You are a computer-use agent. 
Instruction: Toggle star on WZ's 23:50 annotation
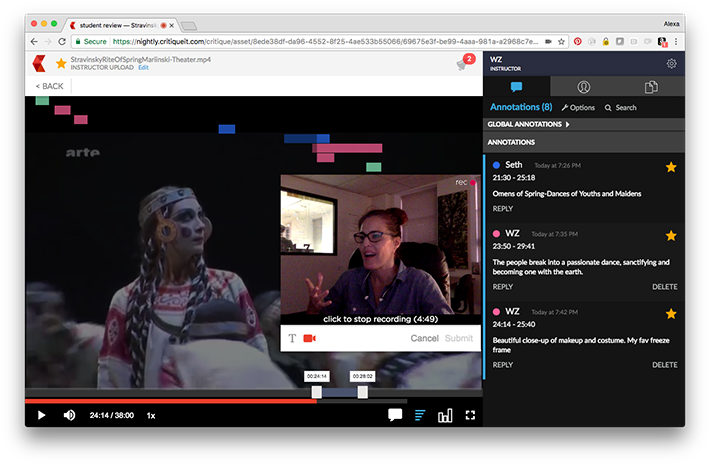click(671, 236)
